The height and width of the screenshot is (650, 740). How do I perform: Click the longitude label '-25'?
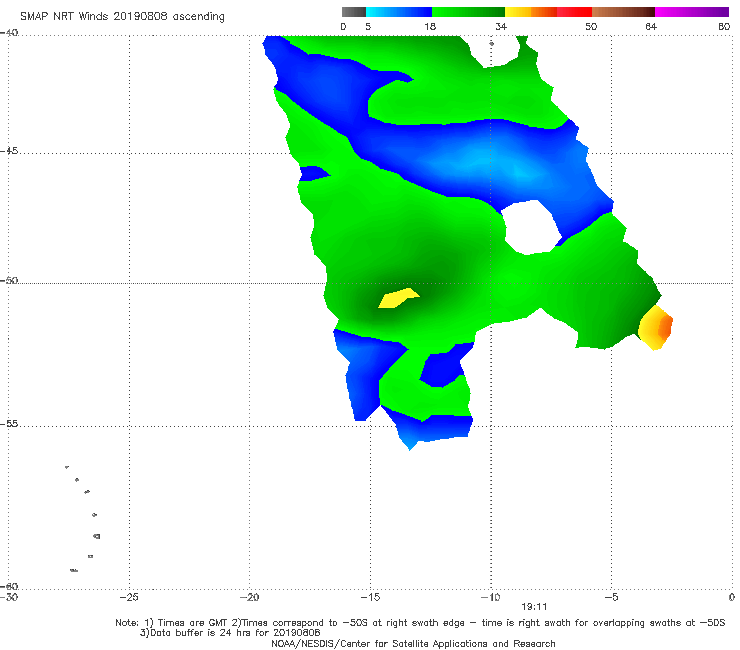pos(129,597)
